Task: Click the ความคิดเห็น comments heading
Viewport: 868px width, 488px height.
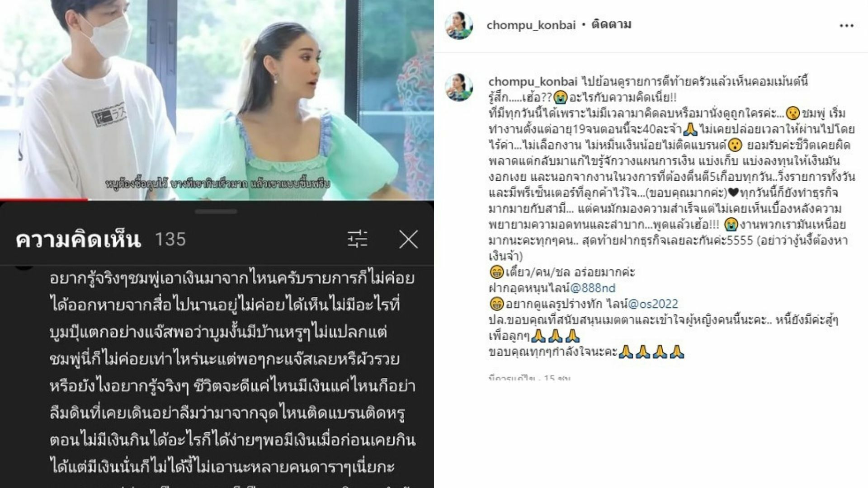Action: point(78,239)
